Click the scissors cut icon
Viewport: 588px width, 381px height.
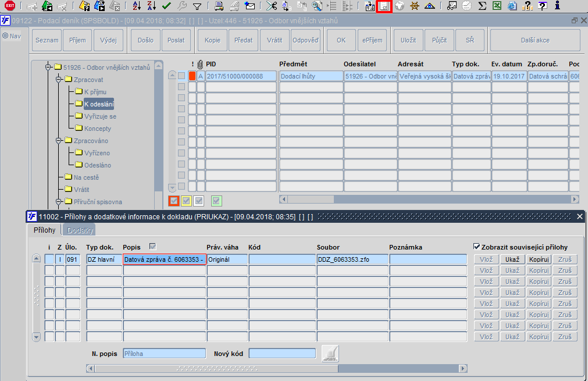[x=270, y=6]
